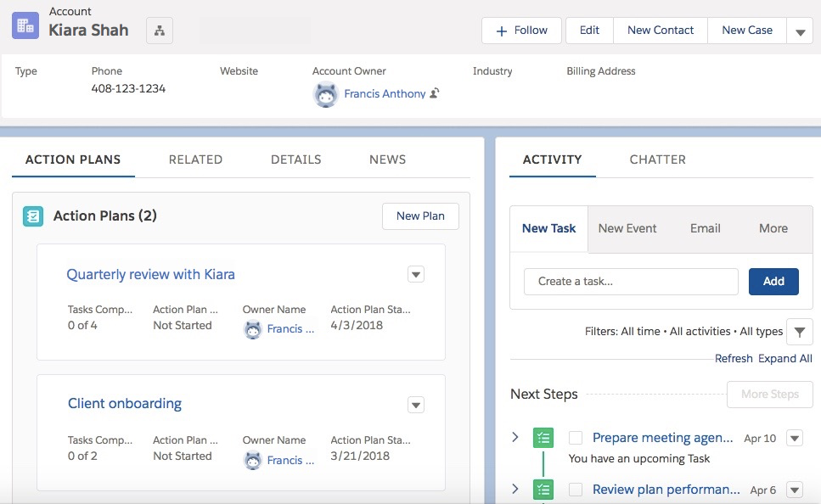This screenshot has width=821, height=504.
Task: Check the Review plan performance task checkbox
Action: click(x=576, y=490)
